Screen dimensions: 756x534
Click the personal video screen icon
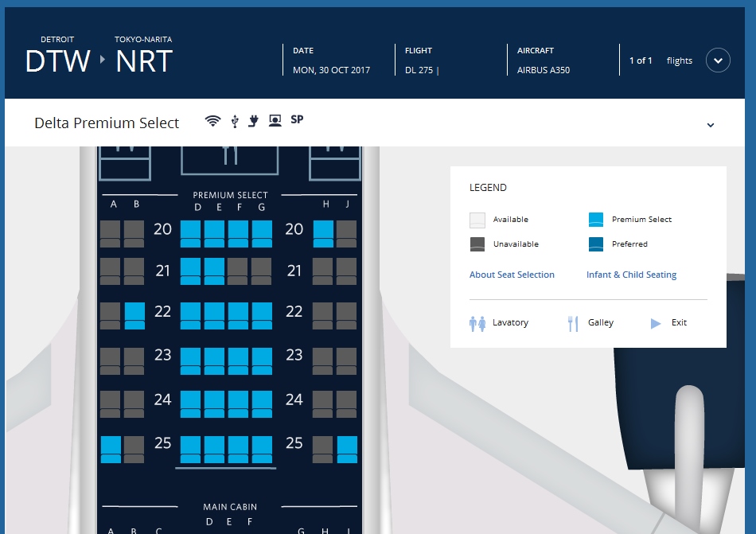click(x=275, y=121)
